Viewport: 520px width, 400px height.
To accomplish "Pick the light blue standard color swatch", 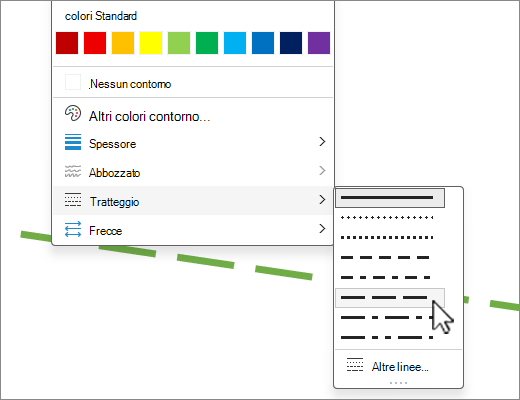I will (x=235, y=43).
